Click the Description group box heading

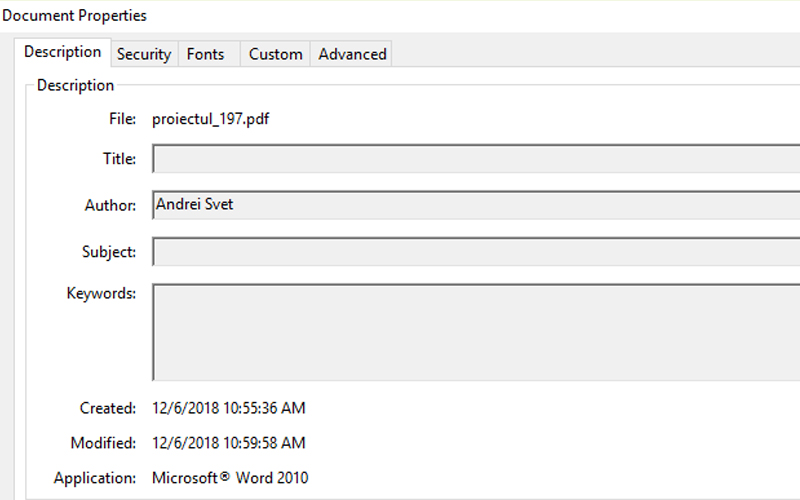tap(75, 85)
